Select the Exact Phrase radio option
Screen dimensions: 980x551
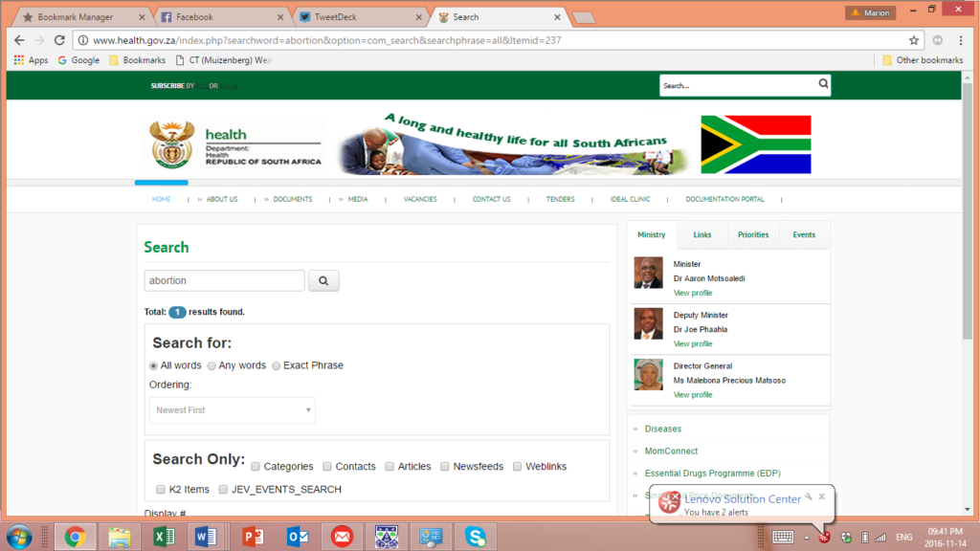point(277,365)
